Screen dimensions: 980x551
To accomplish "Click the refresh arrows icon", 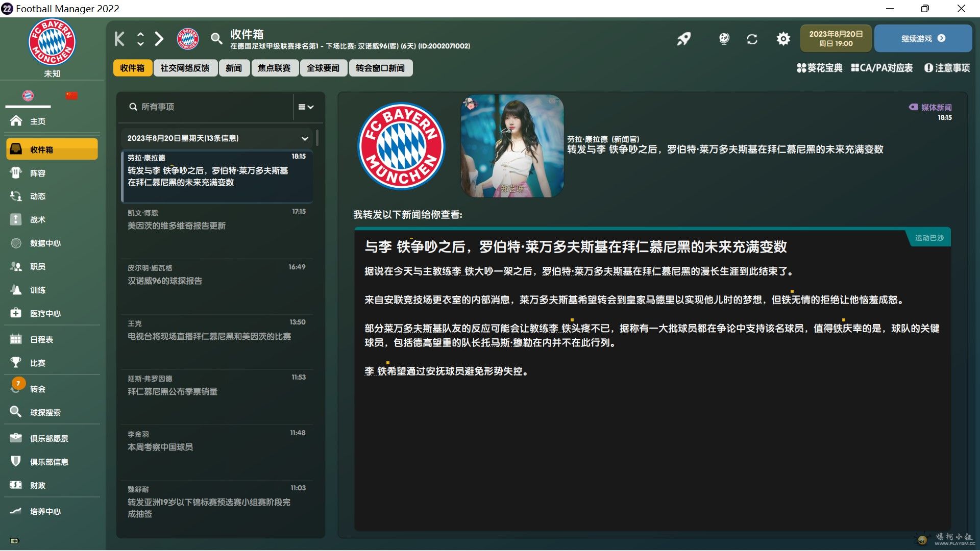I will [x=752, y=39].
